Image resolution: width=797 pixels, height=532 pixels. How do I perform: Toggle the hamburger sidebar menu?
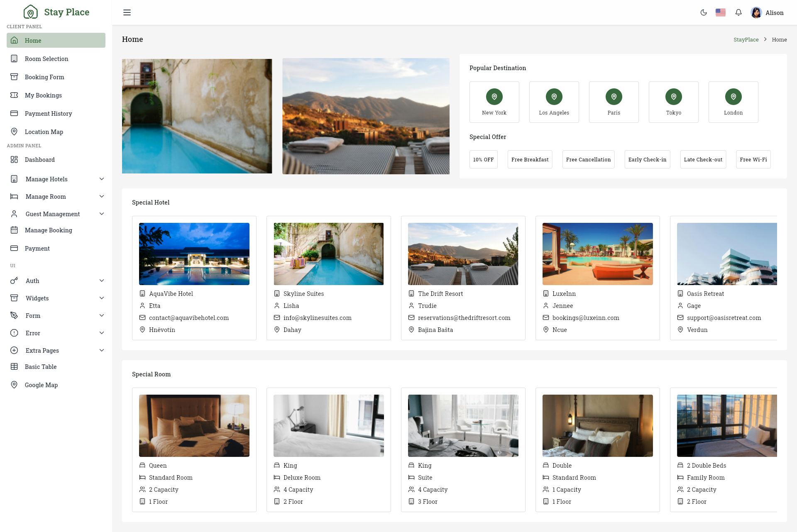click(127, 12)
